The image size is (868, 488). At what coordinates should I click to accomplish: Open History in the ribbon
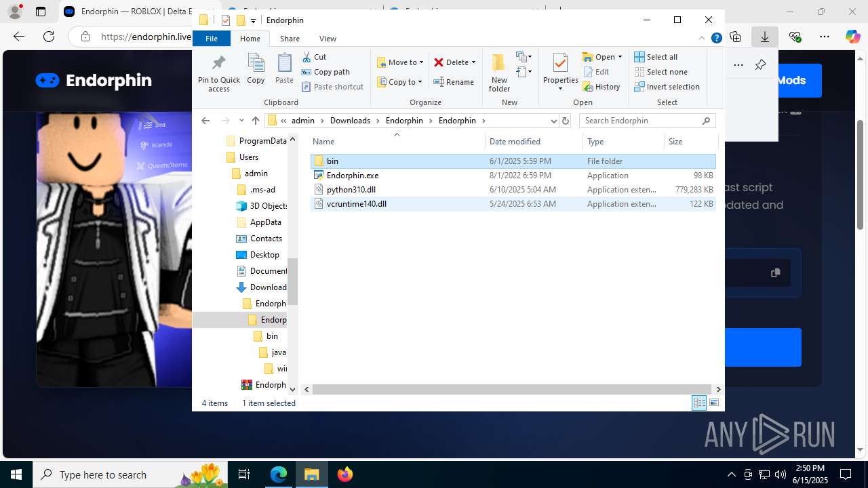pyautogui.click(x=601, y=87)
